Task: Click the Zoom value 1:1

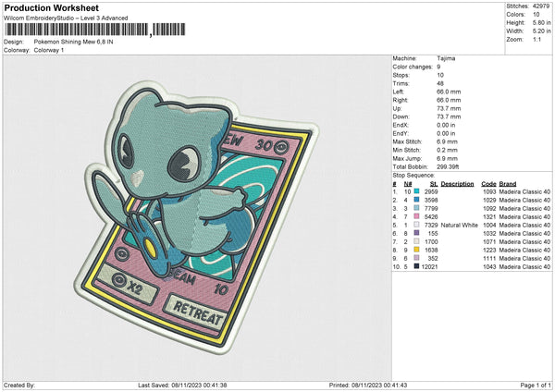Action: pos(536,39)
